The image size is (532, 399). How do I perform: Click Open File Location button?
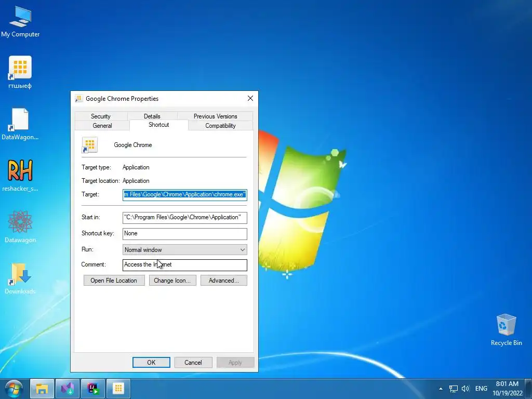coord(114,280)
